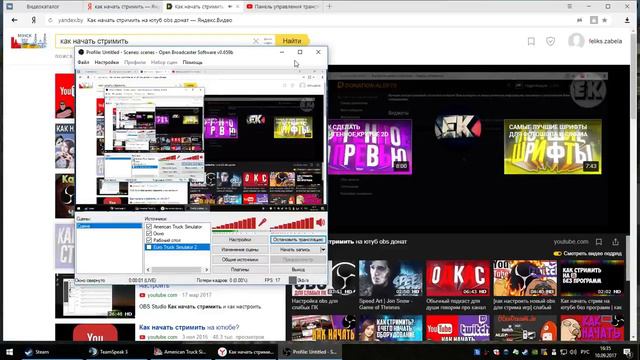Click Выход button in OBS

coord(298,269)
